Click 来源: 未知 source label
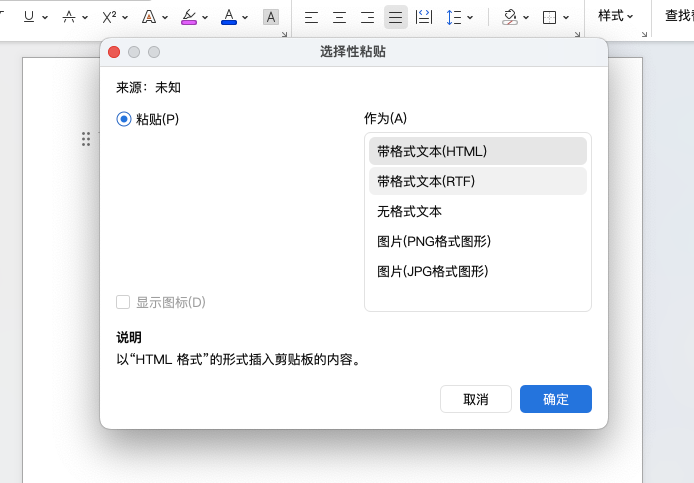The height and width of the screenshot is (483, 694). (x=148, y=88)
